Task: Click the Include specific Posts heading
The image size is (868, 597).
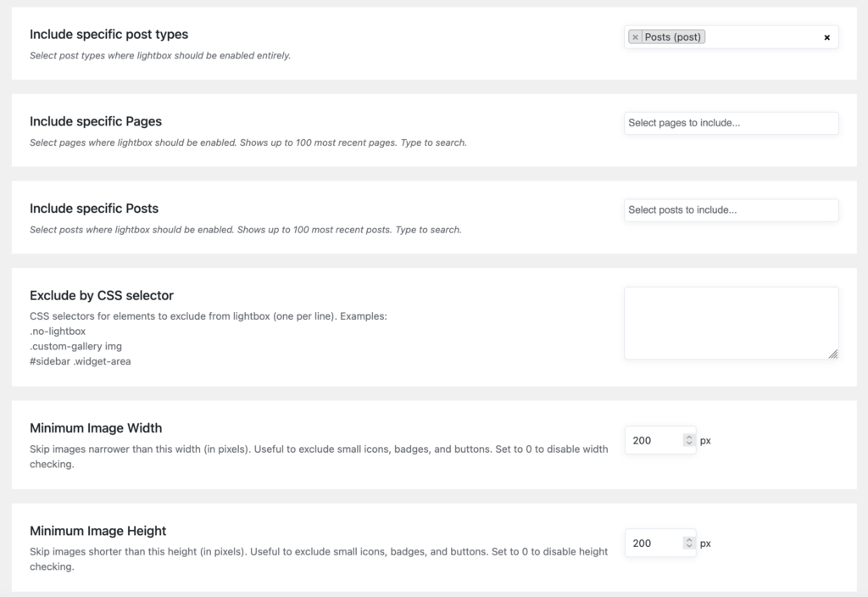Action: [x=94, y=209]
